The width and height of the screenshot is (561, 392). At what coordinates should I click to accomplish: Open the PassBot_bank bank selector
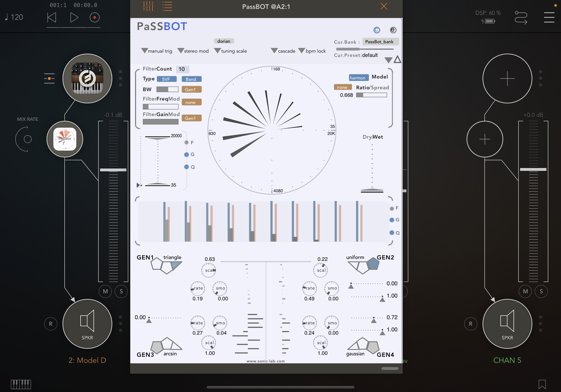click(x=380, y=42)
